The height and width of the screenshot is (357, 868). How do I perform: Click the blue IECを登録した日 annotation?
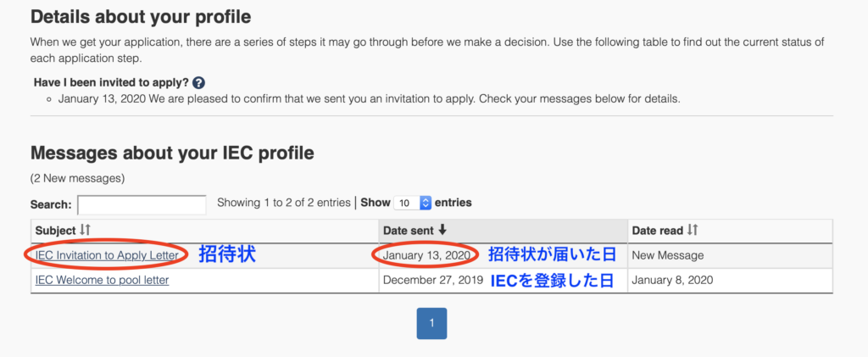pyautogui.click(x=552, y=281)
